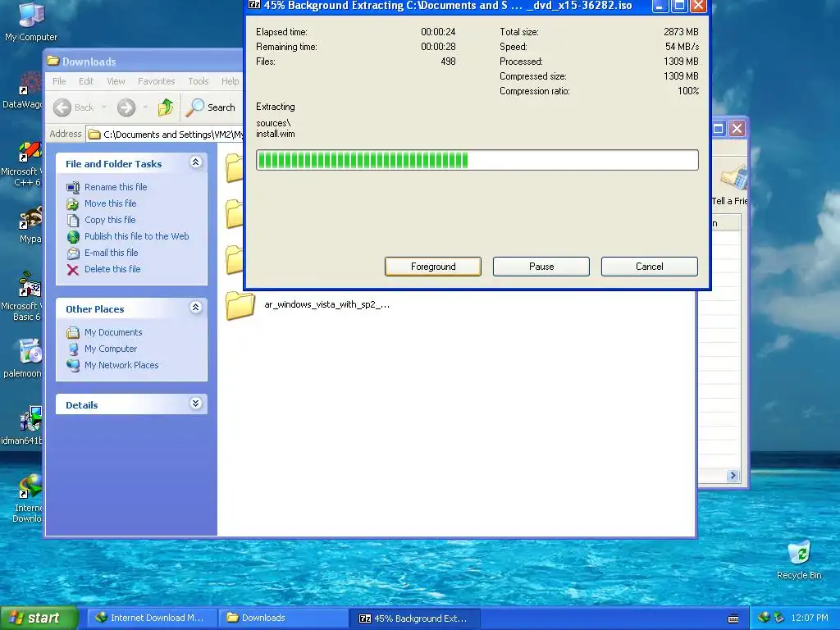Image resolution: width=840 pixels, height=630 pixels.
Task: Select the ar_windows_vista_with_sp2 folder icon
Action: 240,305
